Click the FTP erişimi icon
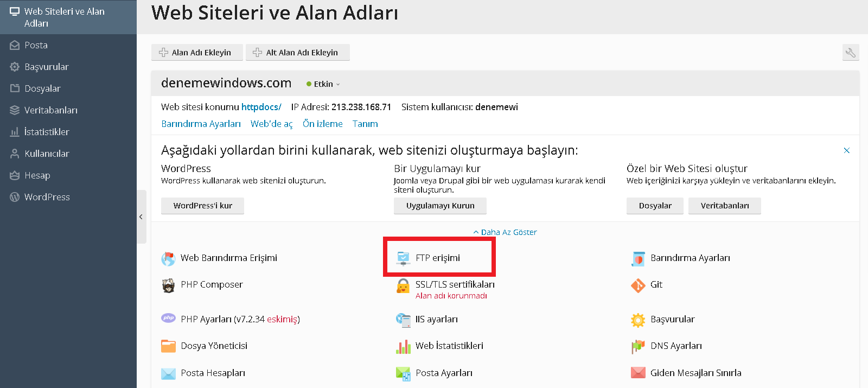 pos(403,258)
